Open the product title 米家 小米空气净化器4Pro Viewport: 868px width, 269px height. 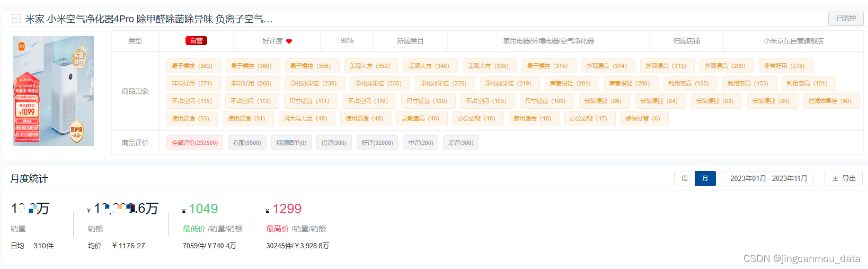(x=149, y=19)
